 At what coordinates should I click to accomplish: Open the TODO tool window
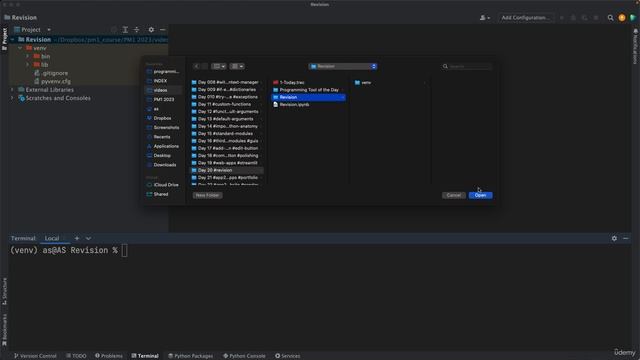76,356
